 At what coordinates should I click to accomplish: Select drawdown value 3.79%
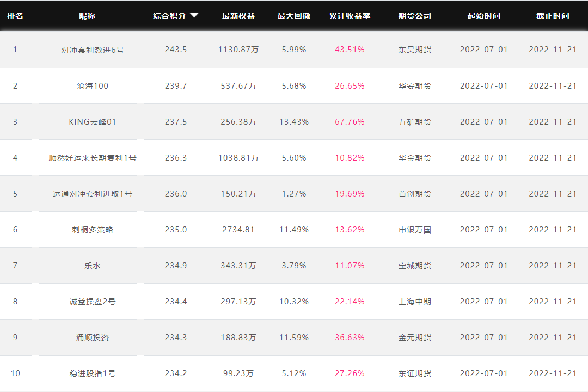294,266
